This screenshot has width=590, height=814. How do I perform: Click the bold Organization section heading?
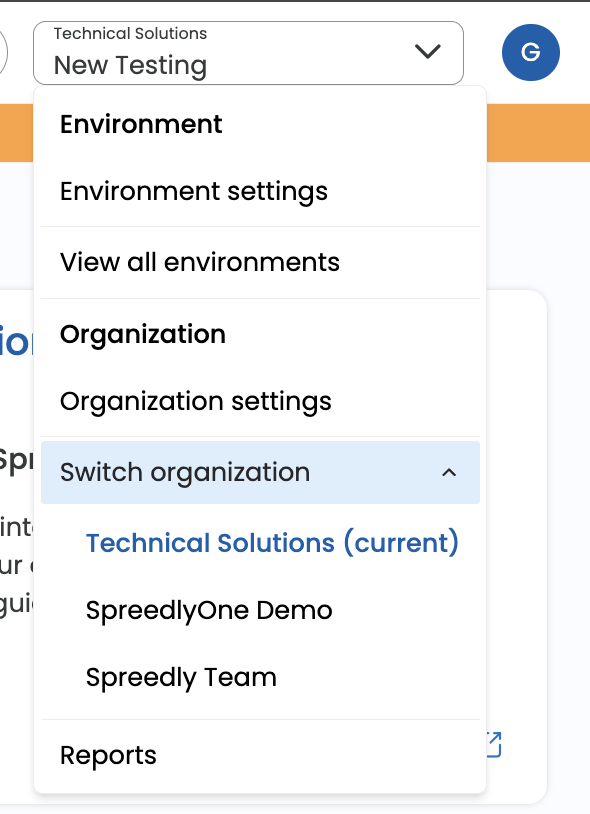pos(143,334)
